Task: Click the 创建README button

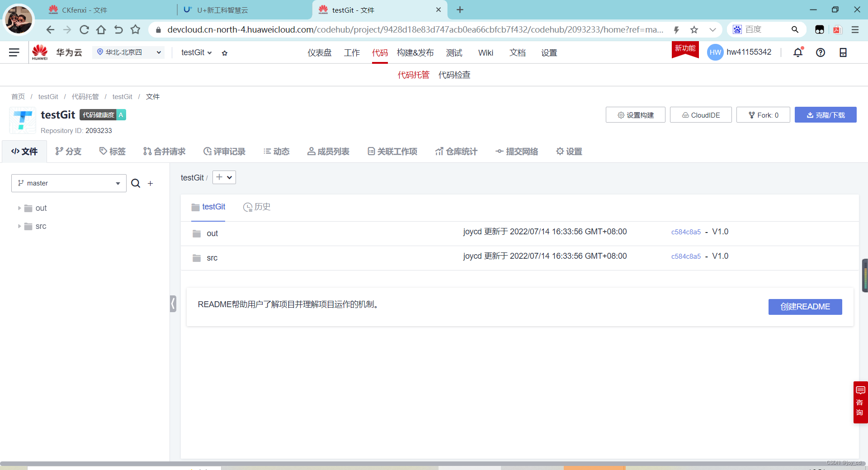Action: pos(805,307)
